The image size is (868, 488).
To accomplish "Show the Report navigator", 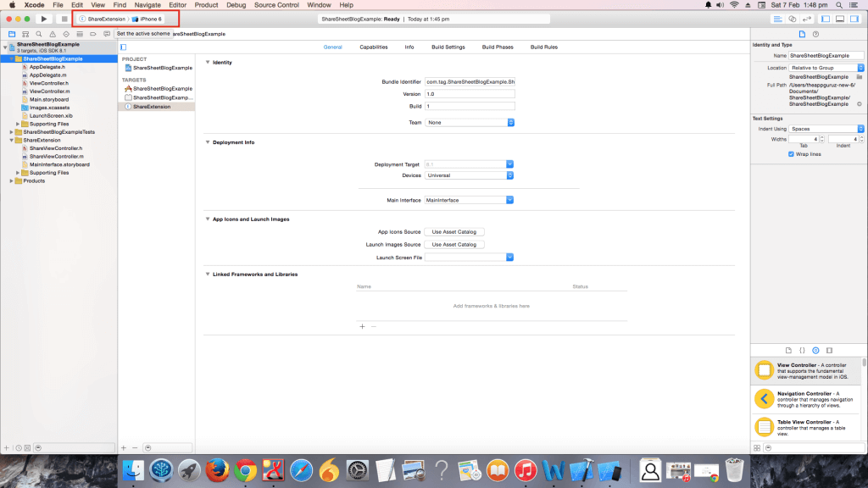I will [x=107, y=34].
